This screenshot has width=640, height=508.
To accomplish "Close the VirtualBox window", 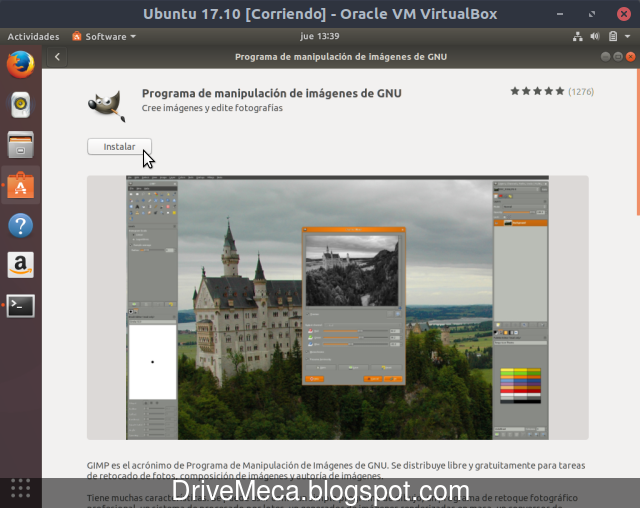I will (x=624, y=14).
